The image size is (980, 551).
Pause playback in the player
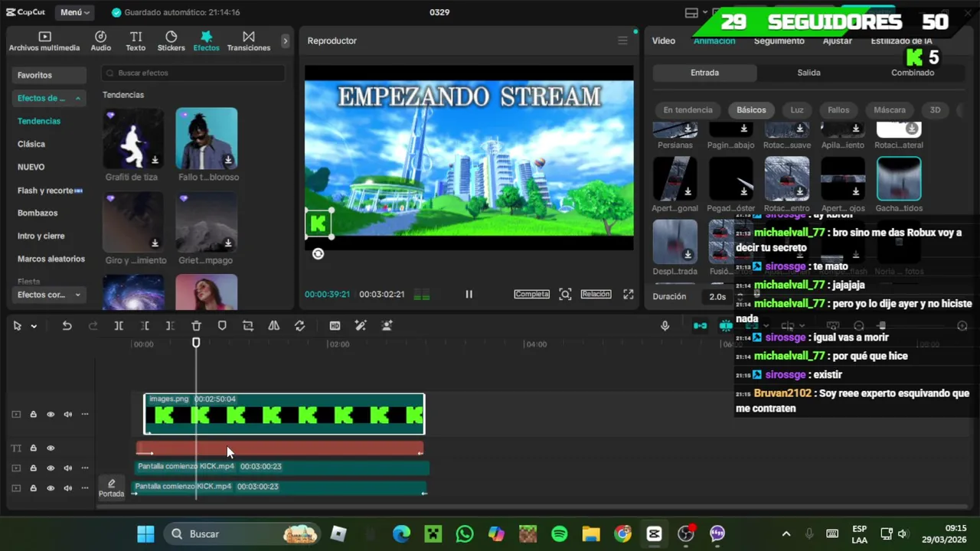(x=469, y=294)
